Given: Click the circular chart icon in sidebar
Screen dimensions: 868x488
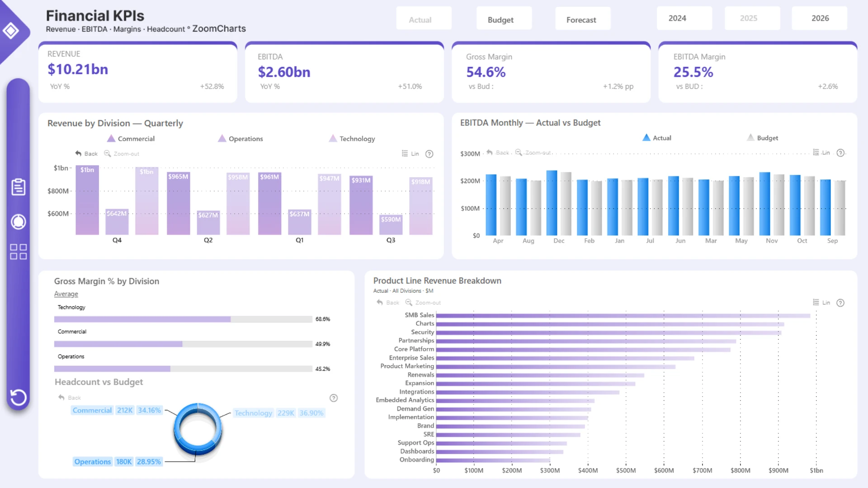Looking at the screenshot, I should click(18, 221).
